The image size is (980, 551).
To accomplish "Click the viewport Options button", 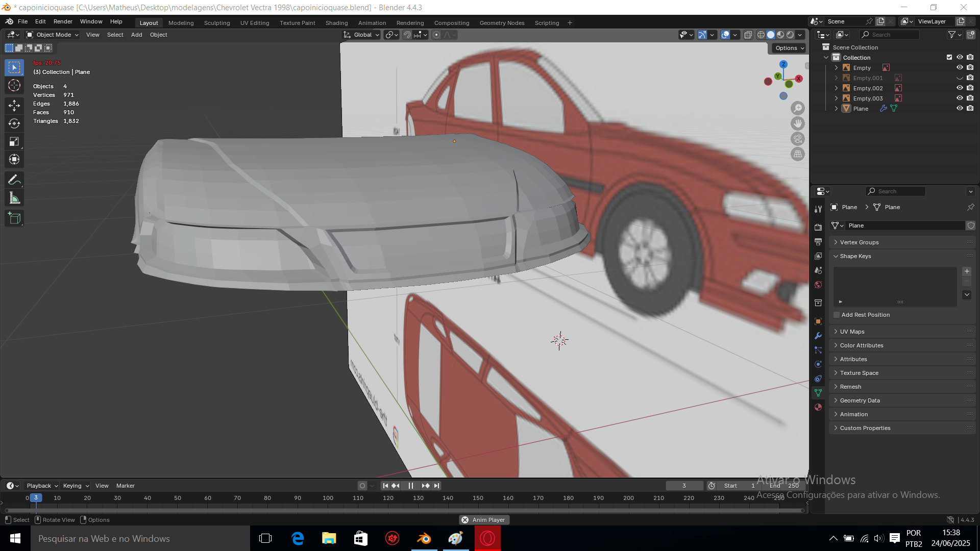I will (789, 48).
